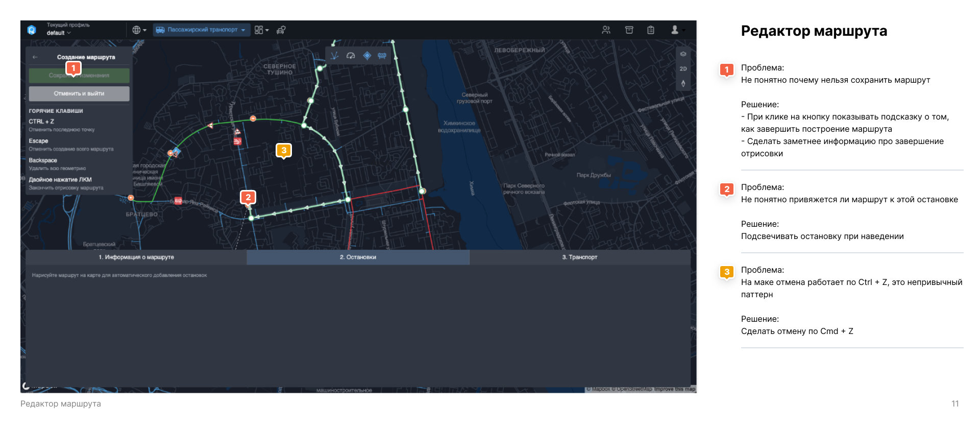Click the '© OpenStreetMap' attribution link

tap(632, 389)
